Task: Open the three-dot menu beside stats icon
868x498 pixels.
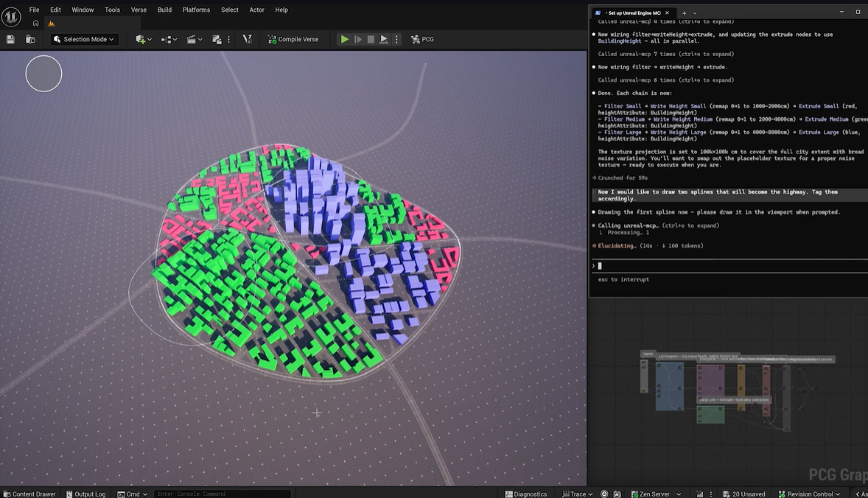Action: tap(711, 494)
